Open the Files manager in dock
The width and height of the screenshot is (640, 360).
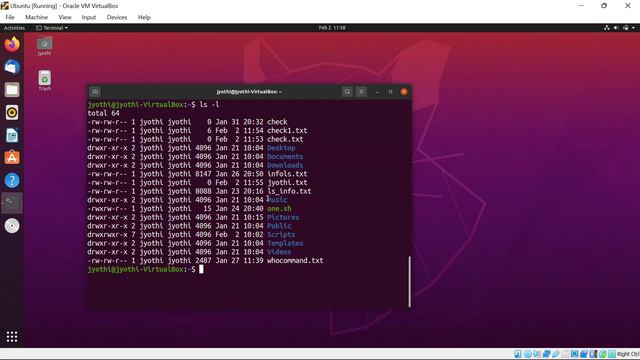click(x=12, y=90)
